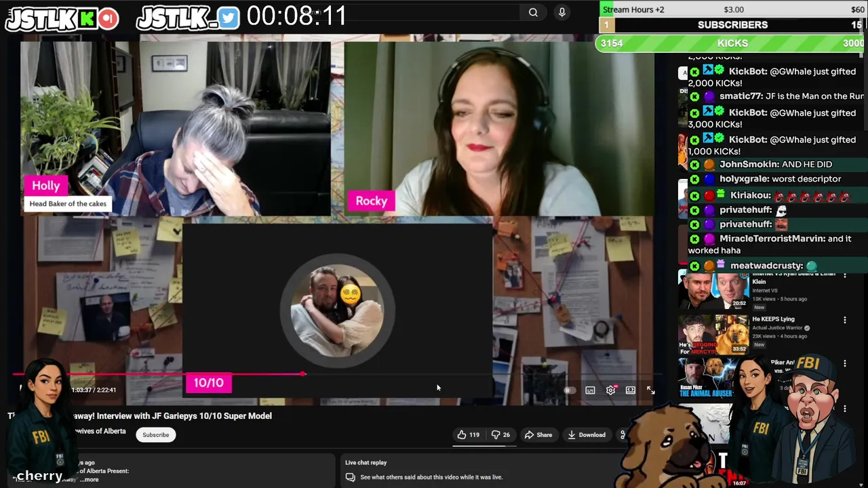Open options menu for He KEEPS Lying video
The width and height of the screenshot is (868, 488).
845,320
